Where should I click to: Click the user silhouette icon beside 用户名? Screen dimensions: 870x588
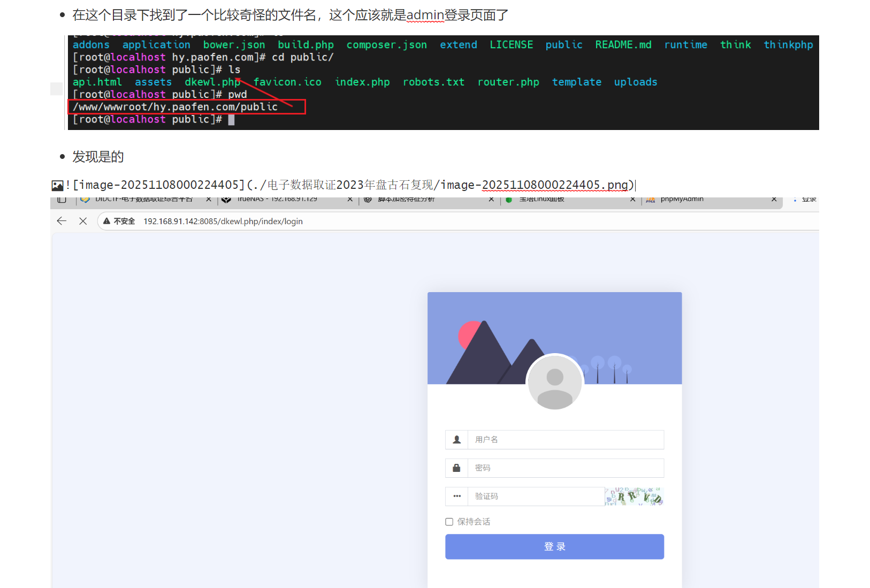[x=456, y=440]
